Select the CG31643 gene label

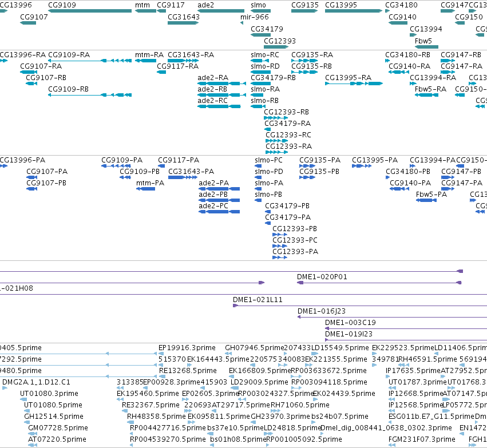pos(184,17)
